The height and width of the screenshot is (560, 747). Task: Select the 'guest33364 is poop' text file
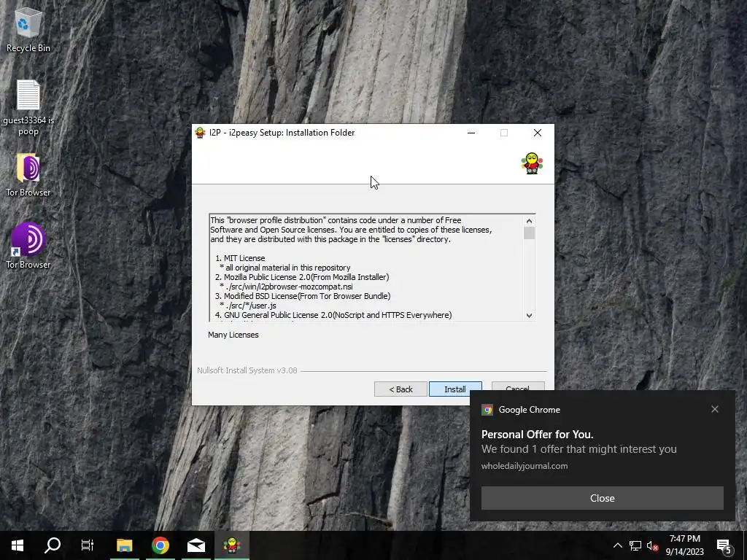[28, 108]
